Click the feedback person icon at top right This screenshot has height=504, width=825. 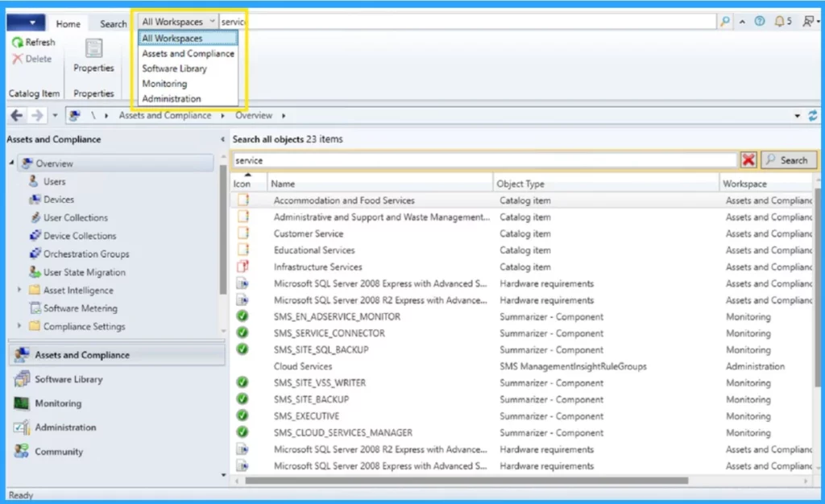pos(808,22)
